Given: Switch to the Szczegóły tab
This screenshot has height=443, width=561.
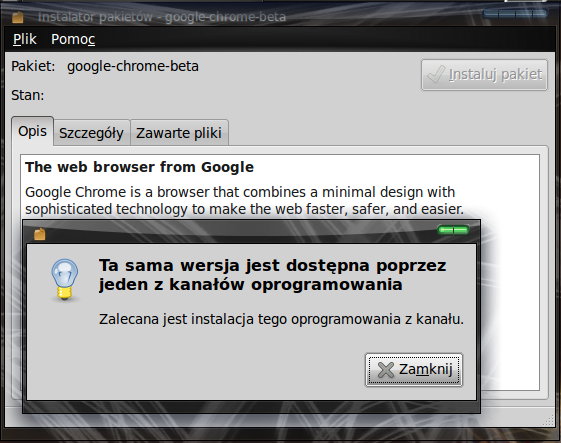Looking at the screenshot, I should [91, 133].
